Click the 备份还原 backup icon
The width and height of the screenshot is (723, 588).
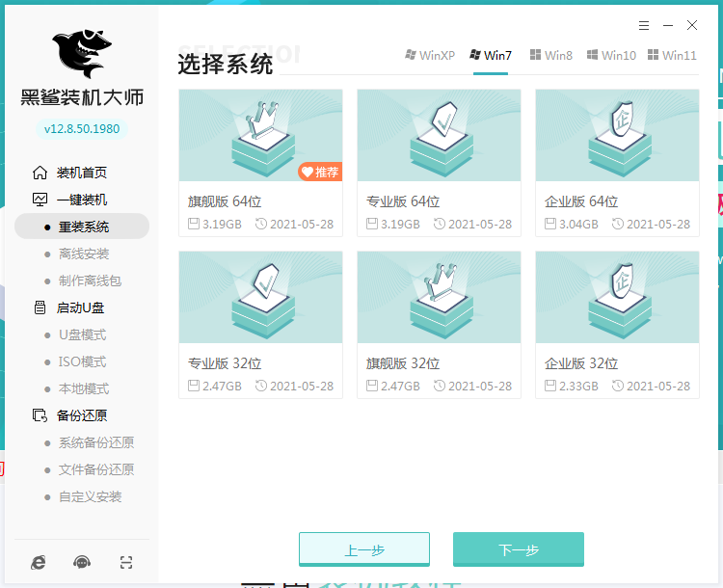pos(40,415)
